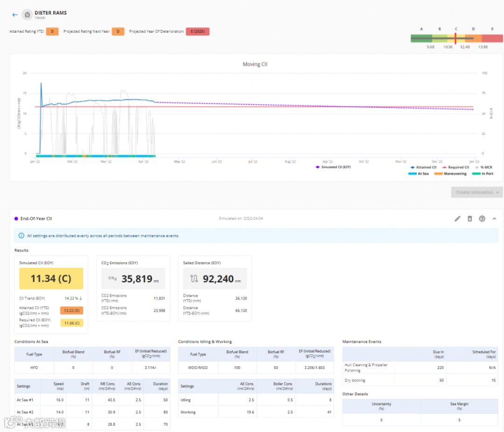Viewport: 504px width, 432px height.
Task: Click the 3.206/1.603 emission factor cell
Action: [315, 368]
